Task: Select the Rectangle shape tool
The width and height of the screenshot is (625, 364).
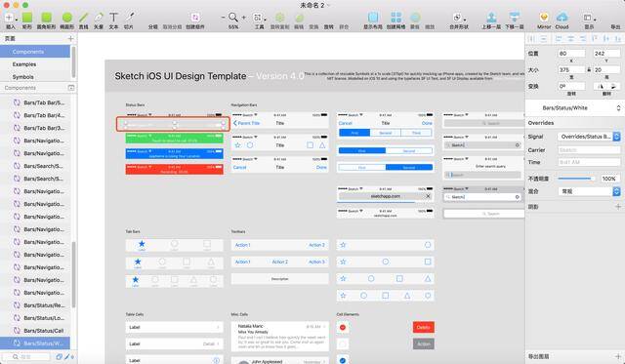Action: [x=26, y=18]
